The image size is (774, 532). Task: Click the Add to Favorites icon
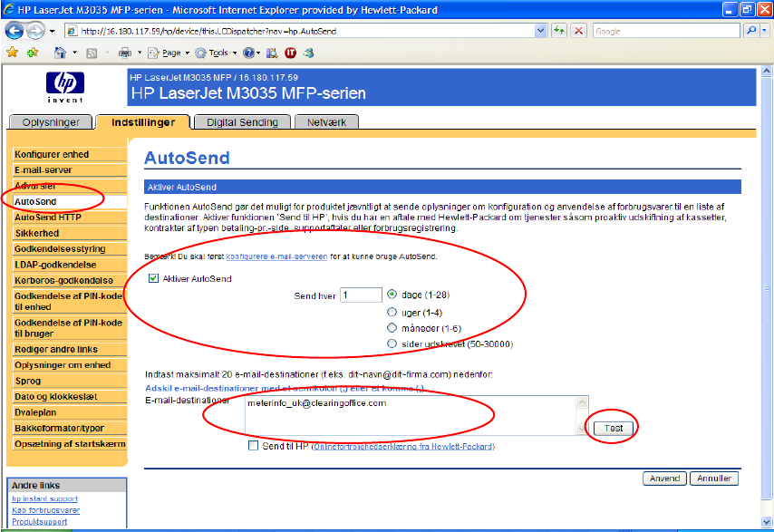coord(33,53)
